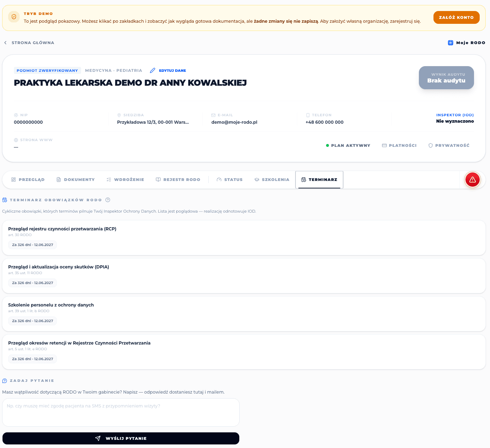
Task: Select the Terminarz tab
Action: pyautogui.click(x=319, y=180)
